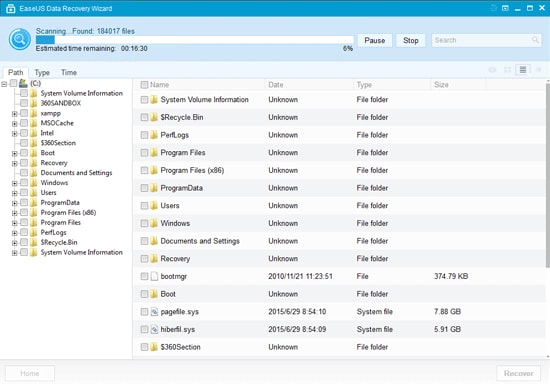Screen dimensions: 550x385
Task: Sort by the Size column header
Action: (x=441, y=85)
